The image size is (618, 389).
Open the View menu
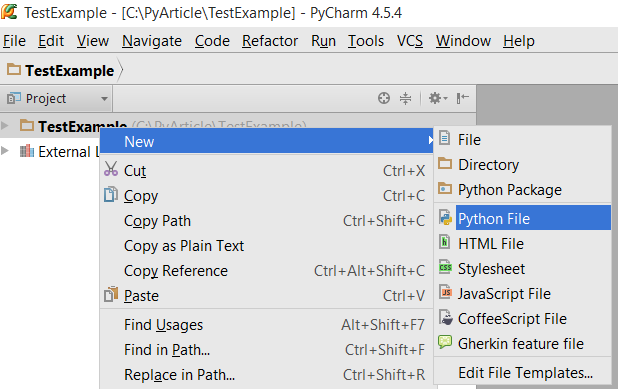[93, 41]
